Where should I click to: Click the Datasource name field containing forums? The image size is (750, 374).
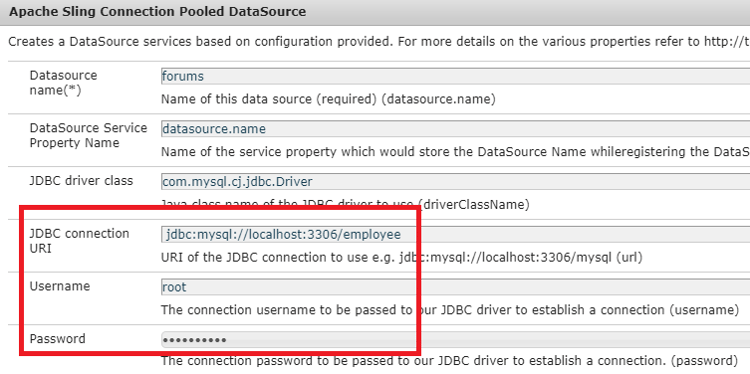coord(455,77)
